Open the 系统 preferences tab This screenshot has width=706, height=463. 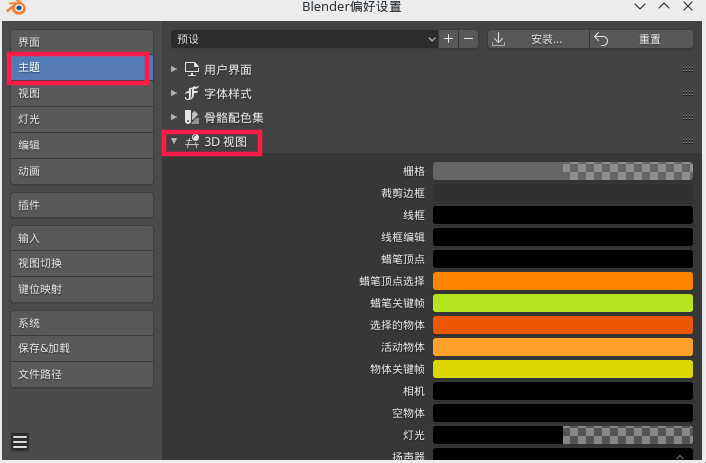coord(82,323)
